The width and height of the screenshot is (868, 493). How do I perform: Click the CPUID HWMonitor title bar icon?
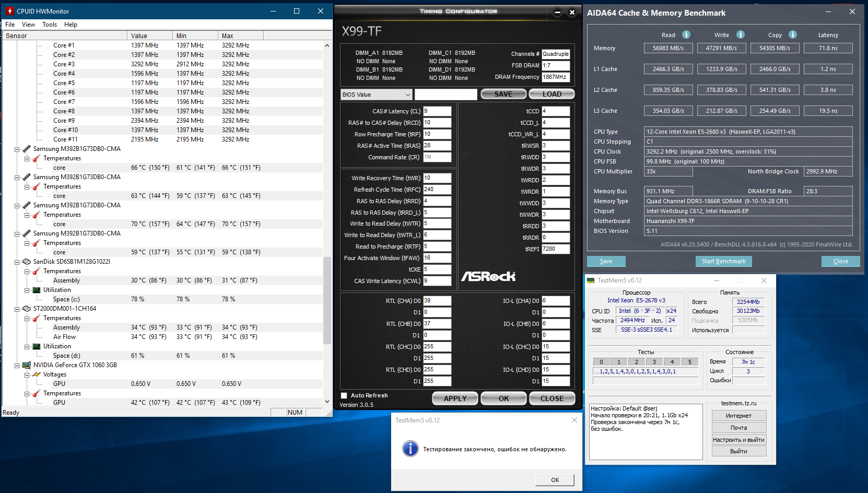pos(10,11)
